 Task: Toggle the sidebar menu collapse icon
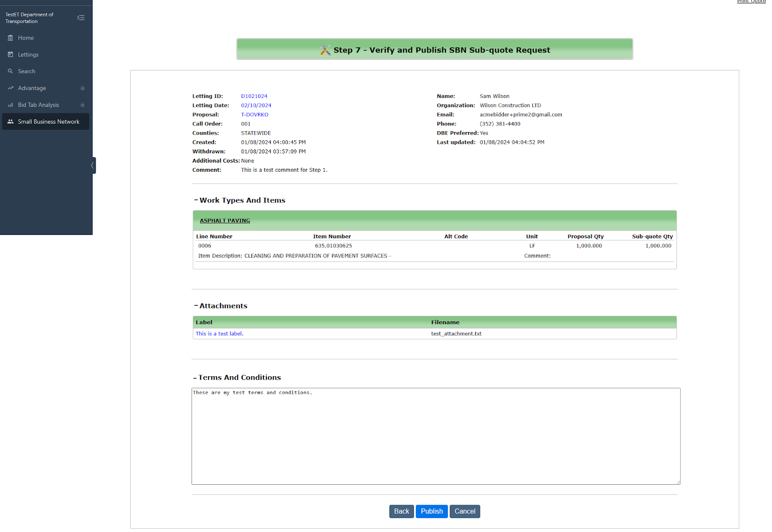tap(81, 18)
